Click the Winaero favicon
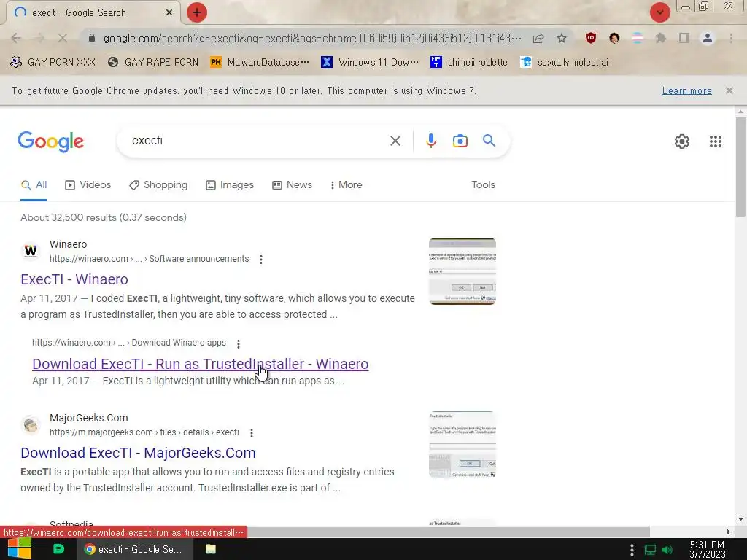The image size is (747, 560). point(31,251)
